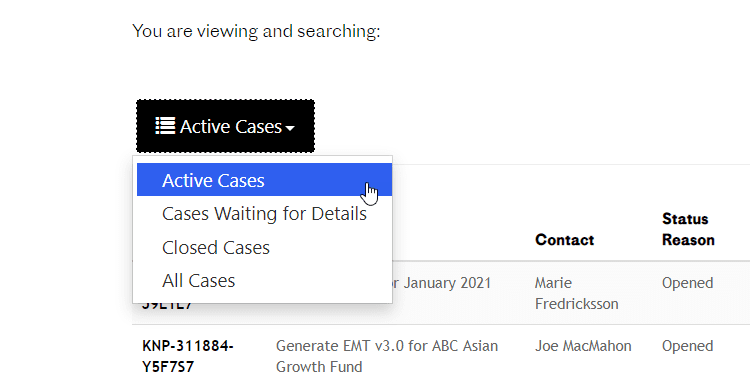The width and height of the screenshot is (750, 385).
Task: Select Closed Cases in the view list
Action: 216,247
